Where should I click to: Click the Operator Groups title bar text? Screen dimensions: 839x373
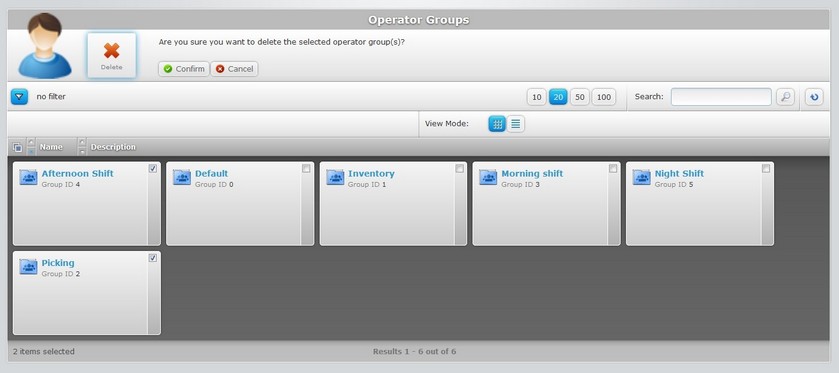(x=418, y=20)
